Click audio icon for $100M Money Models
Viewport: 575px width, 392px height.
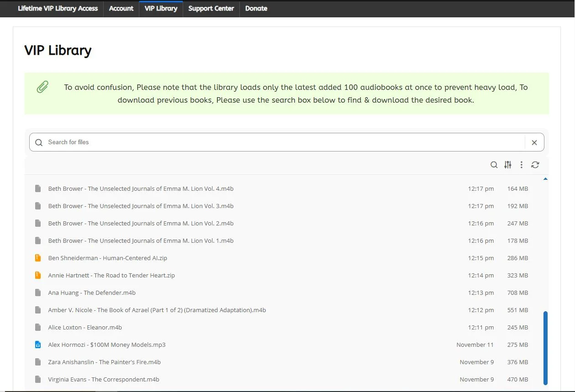click(x=38, y=345)
